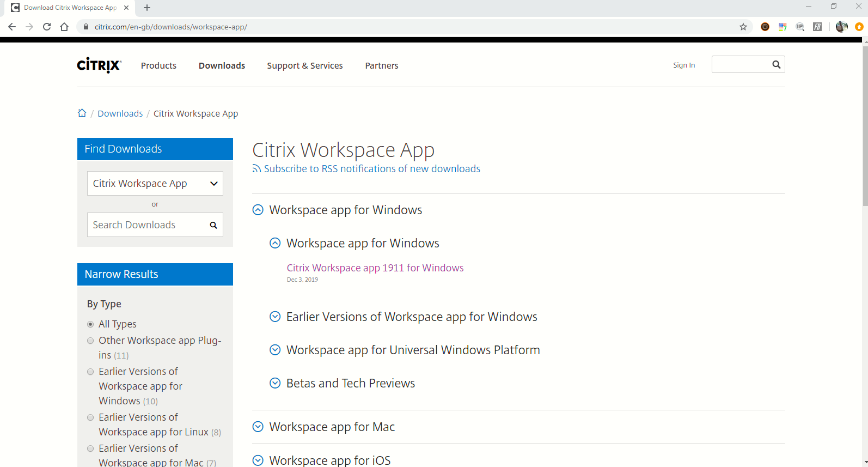Select Earlier Versions for Windows filter
Viewport: 868px width, 467px height.
(x=90, y=372)
